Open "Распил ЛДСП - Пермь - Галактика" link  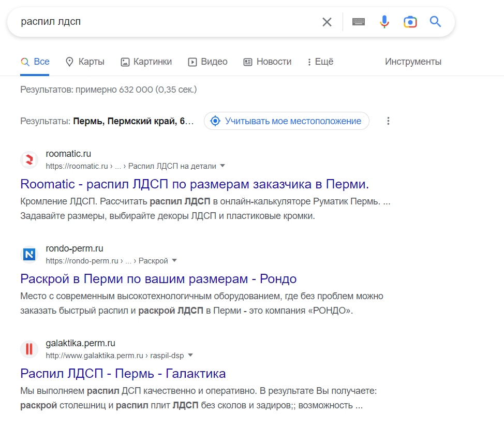[123, 374]
